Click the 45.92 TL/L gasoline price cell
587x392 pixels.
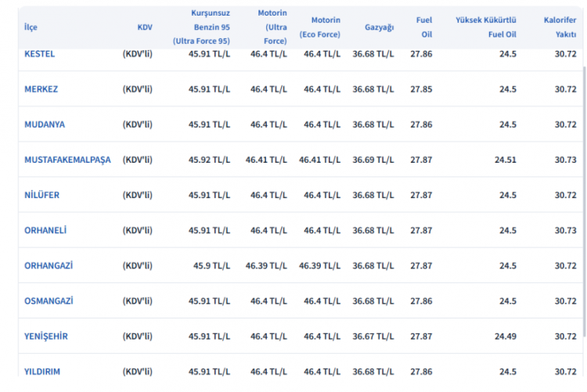209,160
